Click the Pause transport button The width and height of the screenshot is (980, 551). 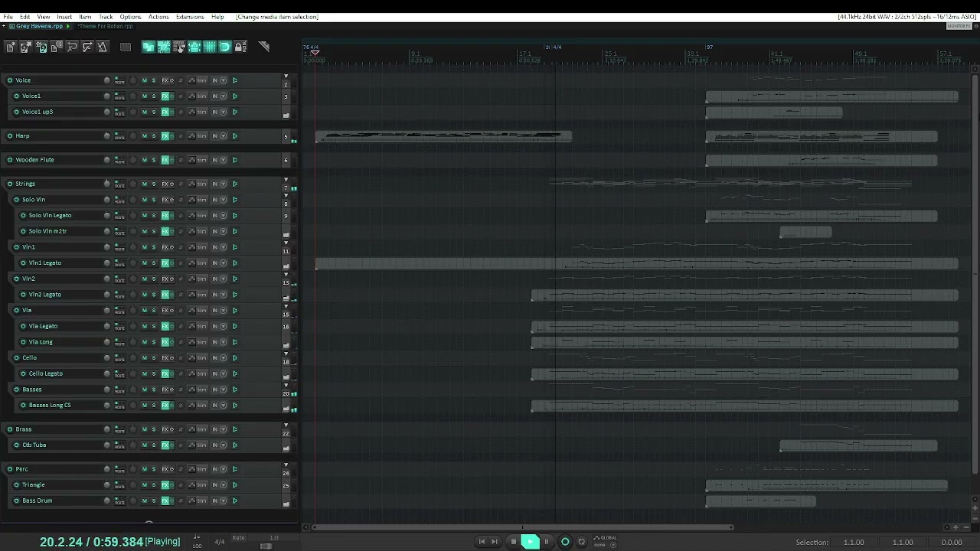546,542
